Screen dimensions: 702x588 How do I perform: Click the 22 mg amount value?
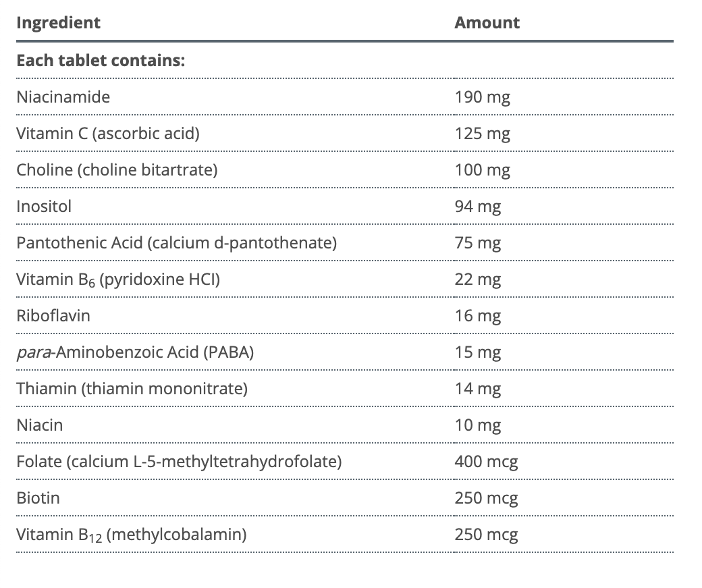click(477, 279)
